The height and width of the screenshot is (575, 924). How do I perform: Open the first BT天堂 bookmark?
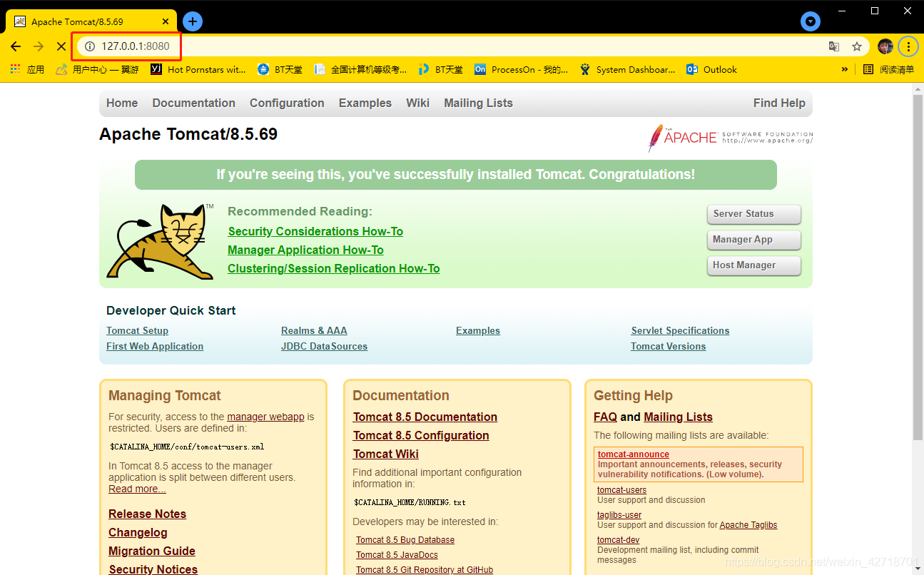pos(280,69)
